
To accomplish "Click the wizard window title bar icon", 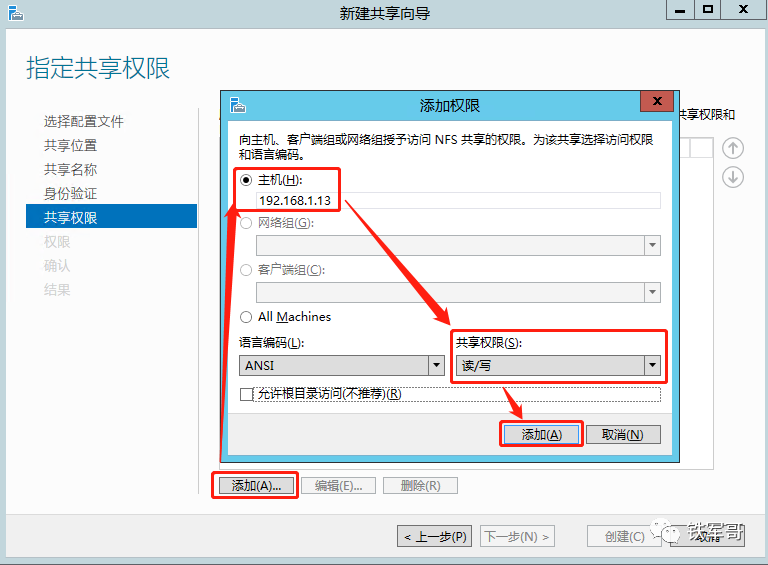I will point(14,11).
